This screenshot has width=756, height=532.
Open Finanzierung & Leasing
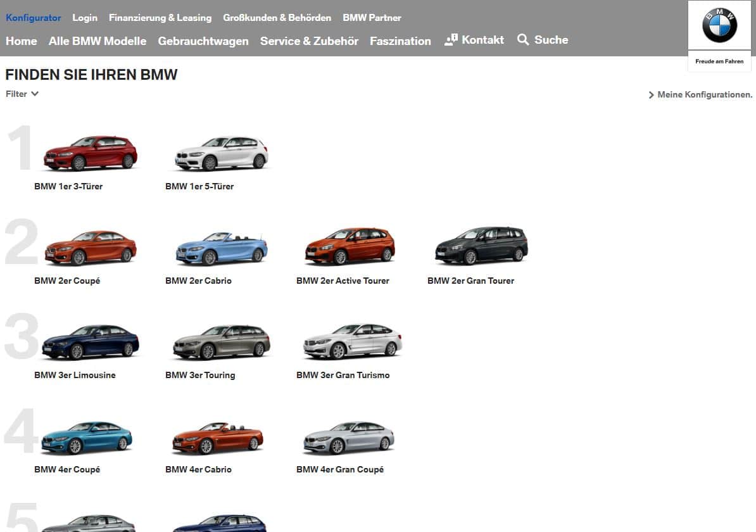[x=160, y=18]
